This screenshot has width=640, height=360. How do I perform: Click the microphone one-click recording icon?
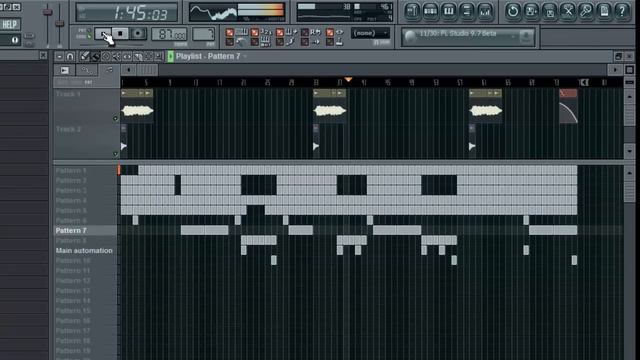[586, 11]
